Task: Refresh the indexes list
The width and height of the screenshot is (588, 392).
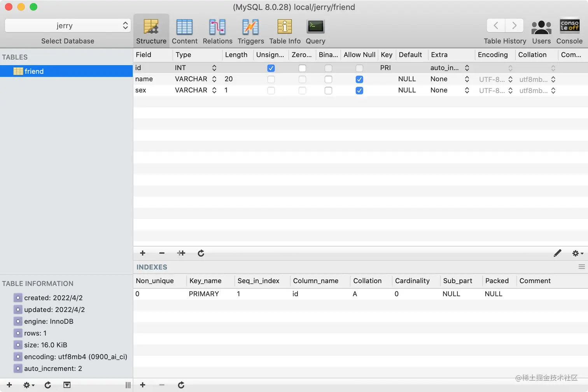Action: click(x=181, y=385)
